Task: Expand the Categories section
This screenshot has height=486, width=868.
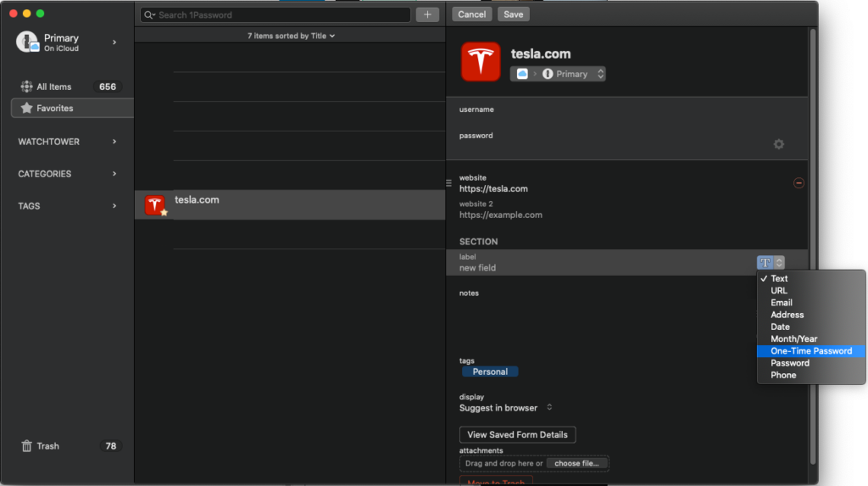Action: [x=68, y=174]
